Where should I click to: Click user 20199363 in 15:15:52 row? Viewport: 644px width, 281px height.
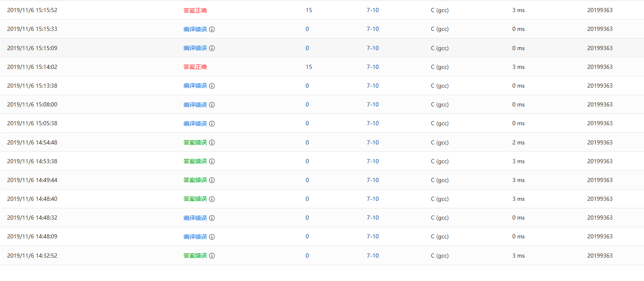click(x=600, y=10)
